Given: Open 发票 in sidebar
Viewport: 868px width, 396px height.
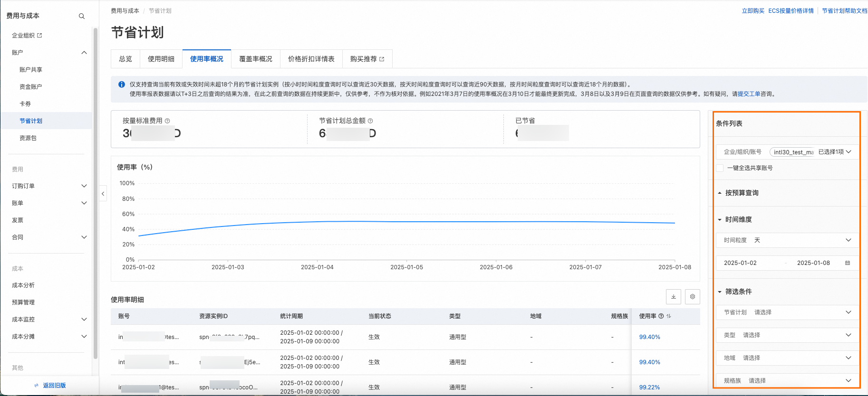Looking at the screenshot, I should coord(18,220).
